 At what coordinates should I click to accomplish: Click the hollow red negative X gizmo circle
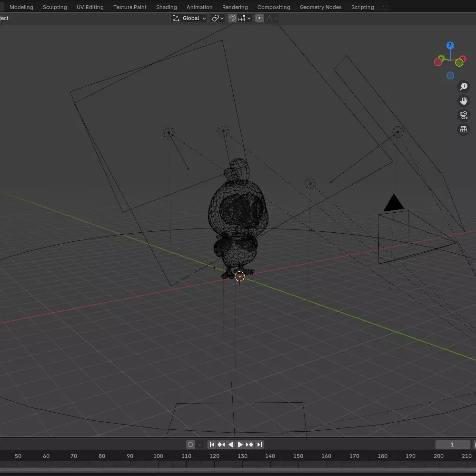click(438, 62)
